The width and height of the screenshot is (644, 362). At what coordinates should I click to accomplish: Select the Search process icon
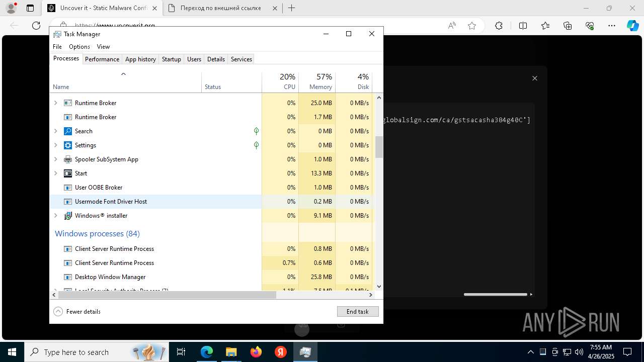coord(68,131)
